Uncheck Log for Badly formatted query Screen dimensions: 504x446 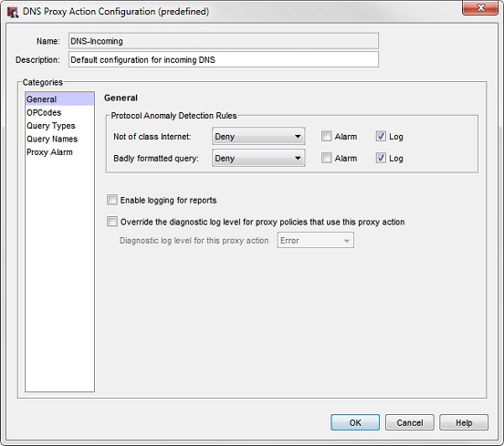point(381,158)
